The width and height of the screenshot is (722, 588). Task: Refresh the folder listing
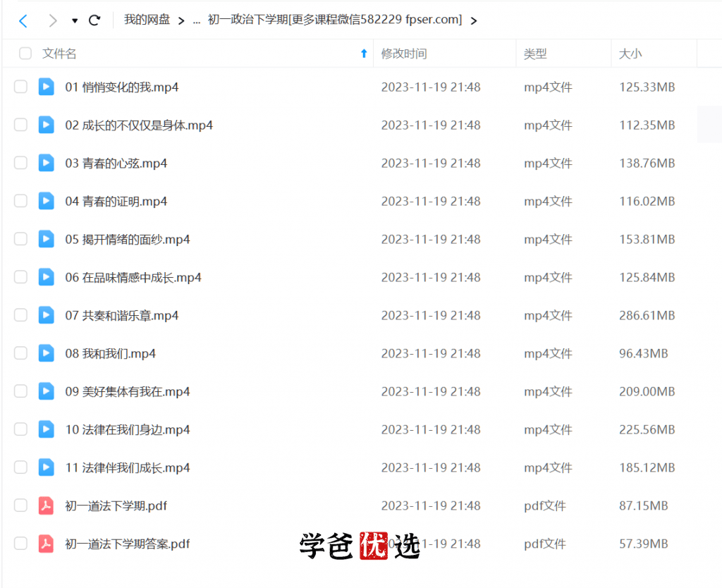coord(94,20)
